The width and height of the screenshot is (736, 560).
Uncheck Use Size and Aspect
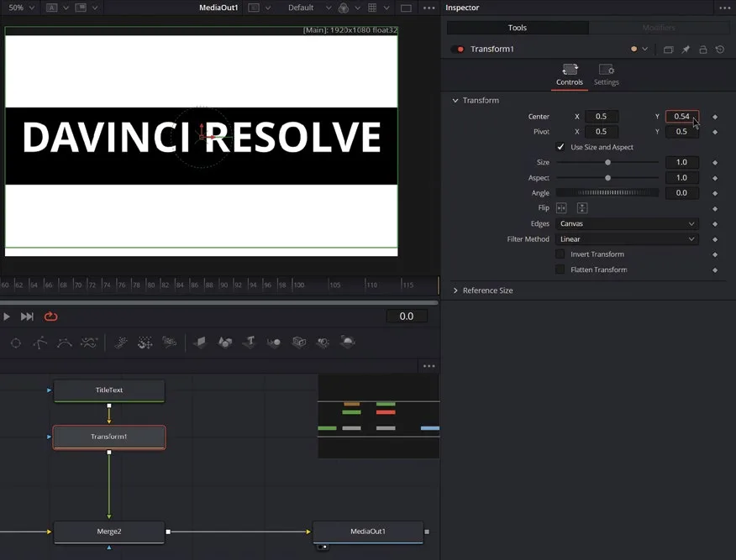560,147
